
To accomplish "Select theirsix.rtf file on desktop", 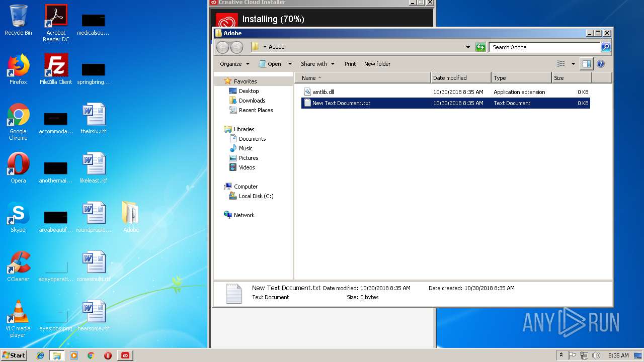I will (x=94, y=119).
